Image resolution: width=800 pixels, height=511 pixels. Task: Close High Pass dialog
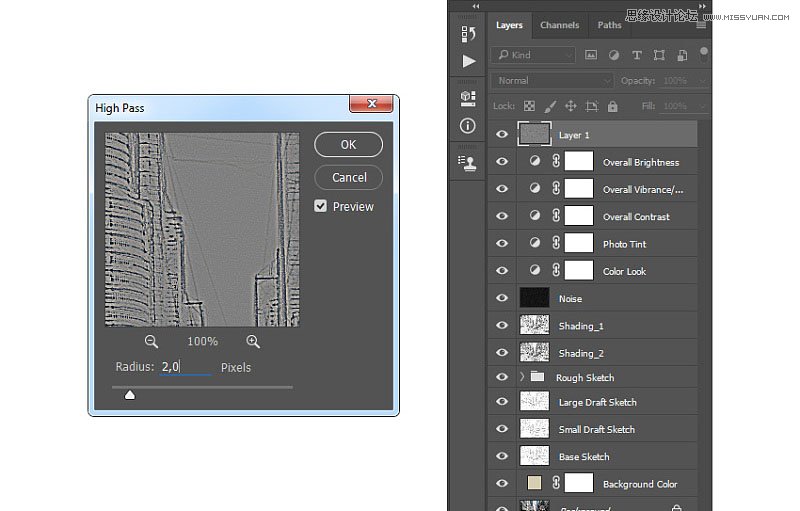pos(371,104)
